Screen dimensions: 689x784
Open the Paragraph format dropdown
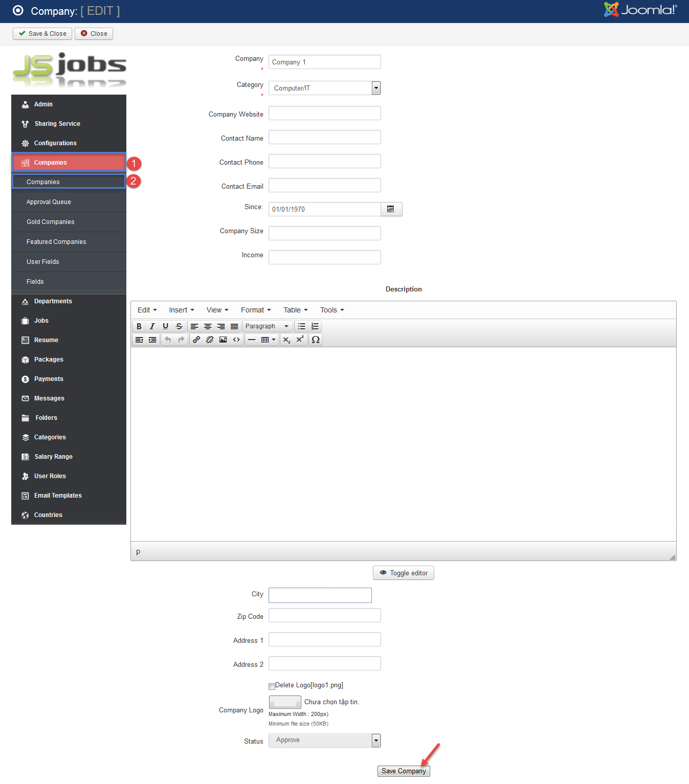pos(268,326)
